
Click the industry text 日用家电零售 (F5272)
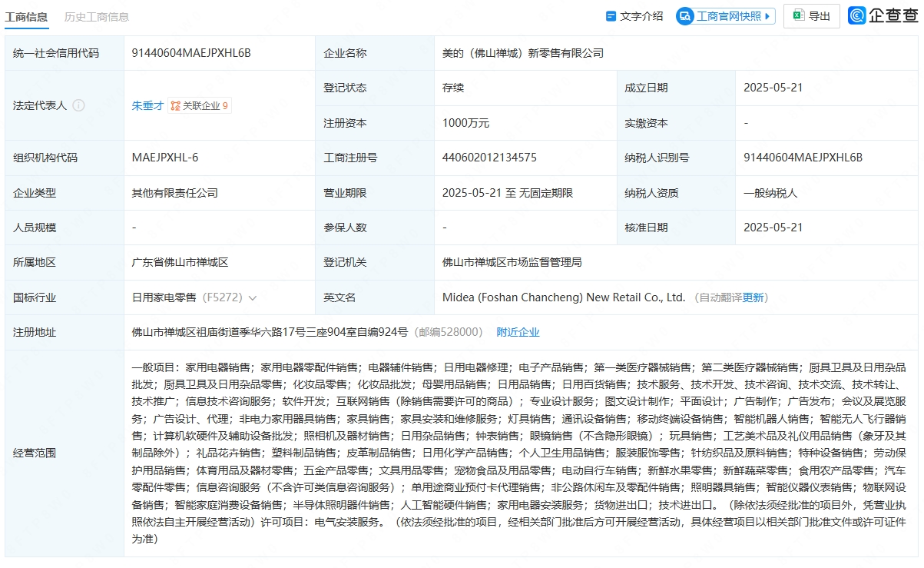pyautogui.click(x=187, y=297)
